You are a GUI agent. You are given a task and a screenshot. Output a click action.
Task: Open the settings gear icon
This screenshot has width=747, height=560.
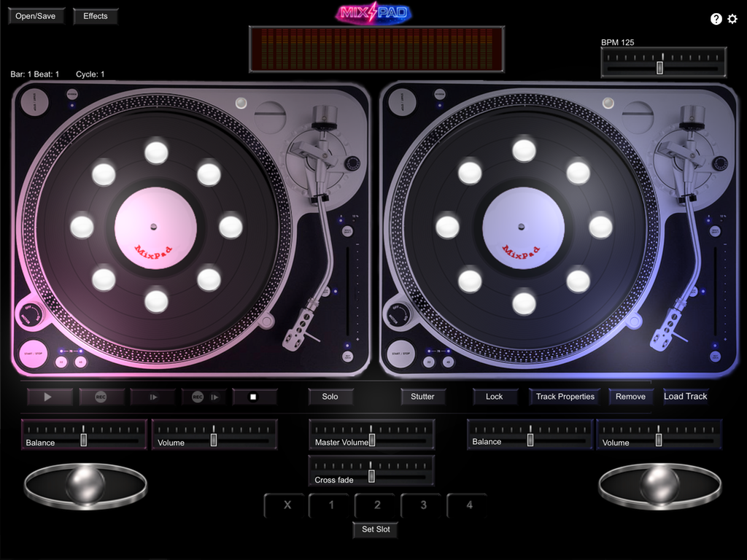(732, 18)
